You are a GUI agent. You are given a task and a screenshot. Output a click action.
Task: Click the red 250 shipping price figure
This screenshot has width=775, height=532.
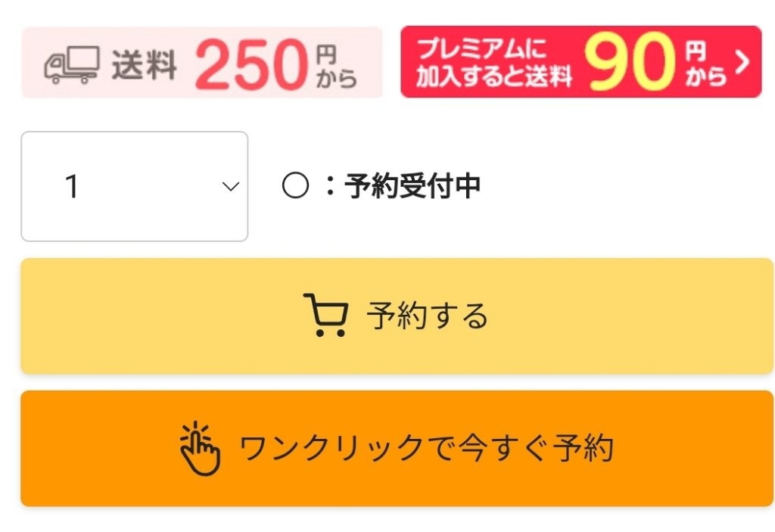pyautogui.click(x=252, y=64)
